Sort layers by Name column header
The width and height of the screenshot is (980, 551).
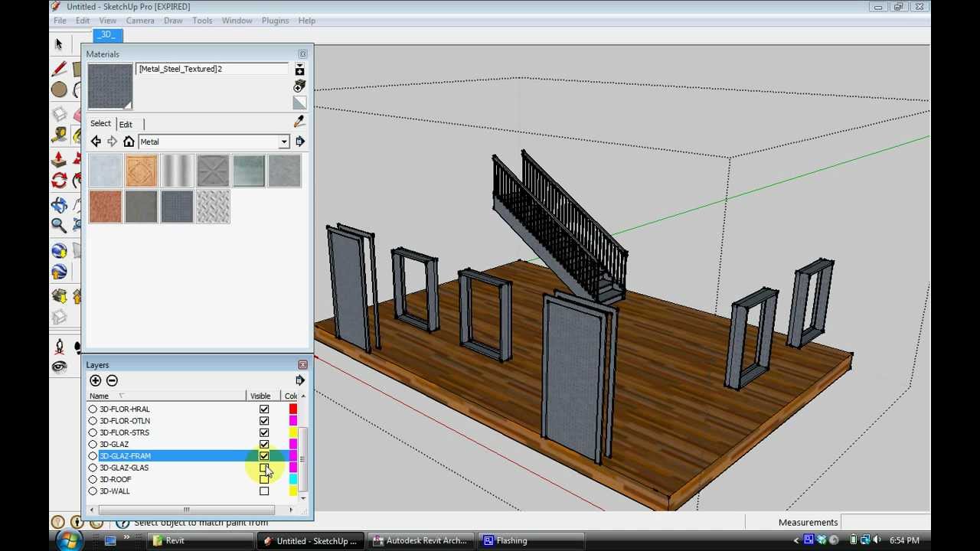point(167,396)
